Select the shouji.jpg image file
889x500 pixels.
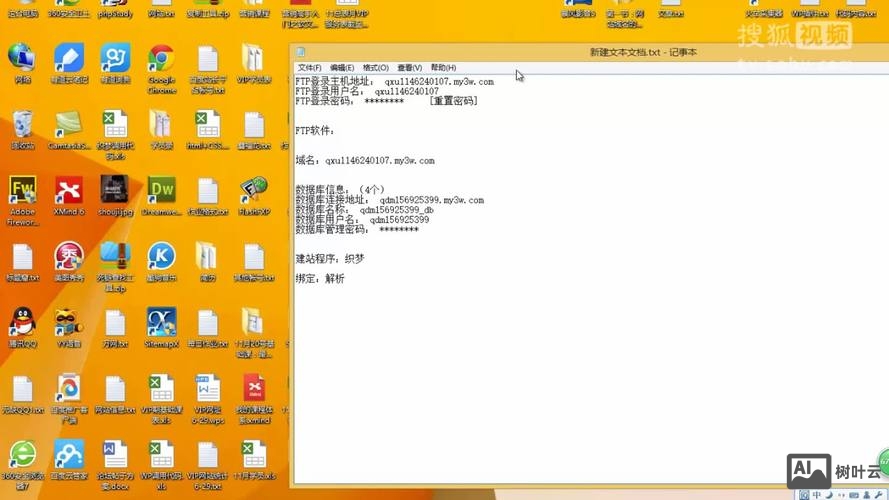tap(115, 196)
